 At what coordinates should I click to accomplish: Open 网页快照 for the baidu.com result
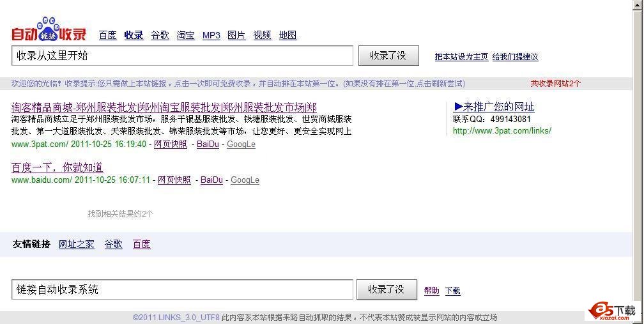click(174, 180)
